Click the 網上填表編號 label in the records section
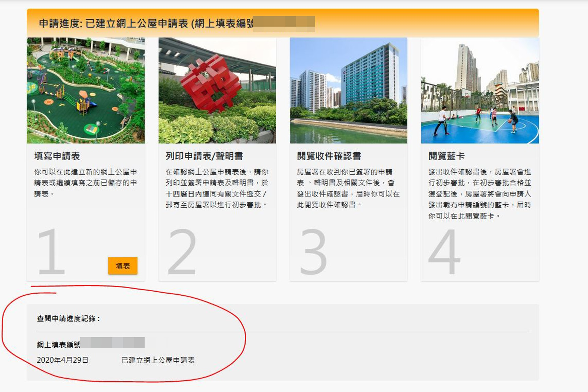 coord(58,345)
